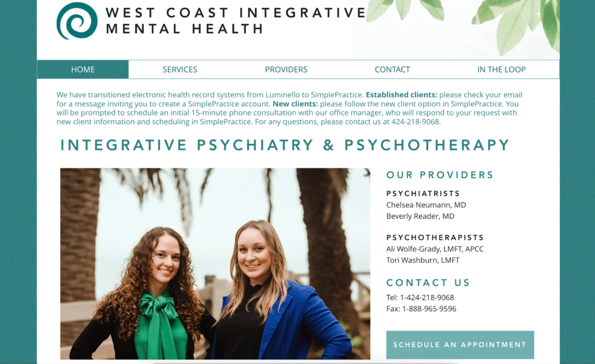Image resolution: width=595 pixels, height=364 pixels.
Task: Click the OUR PROVIDERS heading
Action: click(x=440, y=175)
